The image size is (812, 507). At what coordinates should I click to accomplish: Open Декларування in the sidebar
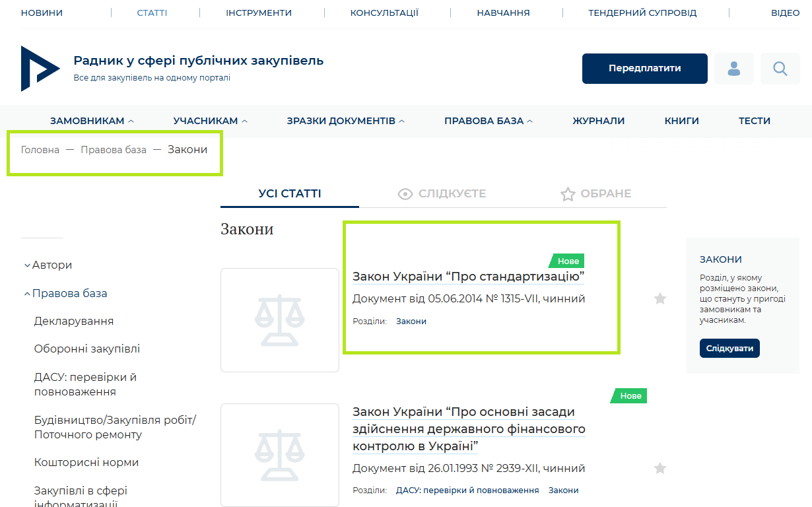(74, 321)
